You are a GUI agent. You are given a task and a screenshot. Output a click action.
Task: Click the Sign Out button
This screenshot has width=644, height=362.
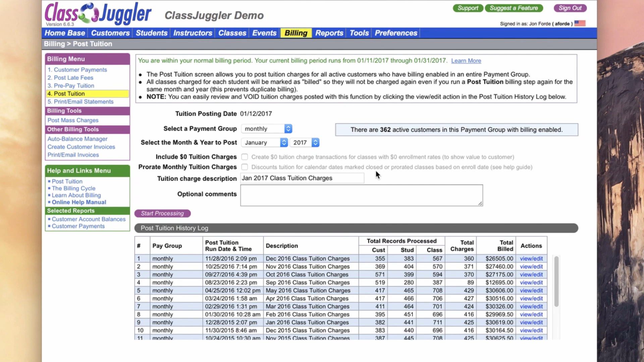pyautogui.click(x=570, y=8)
